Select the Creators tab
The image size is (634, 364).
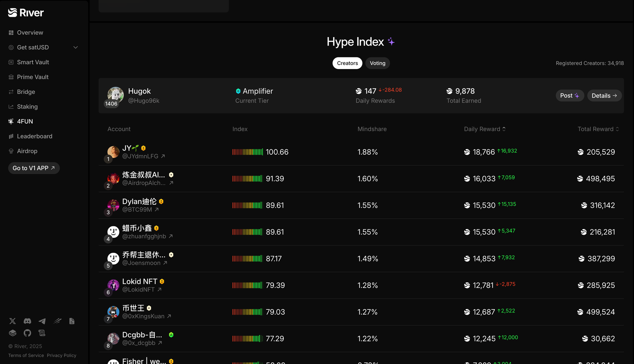click(347, 63)
